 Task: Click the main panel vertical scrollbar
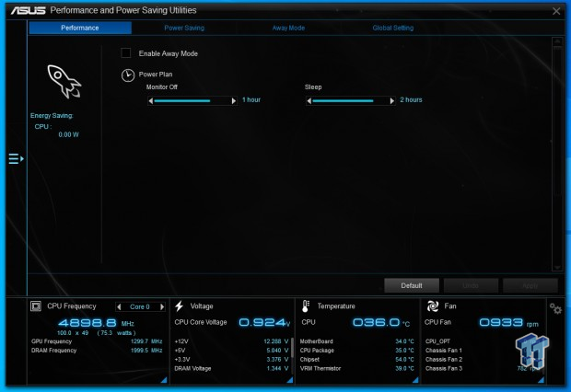tap(557, 154)
